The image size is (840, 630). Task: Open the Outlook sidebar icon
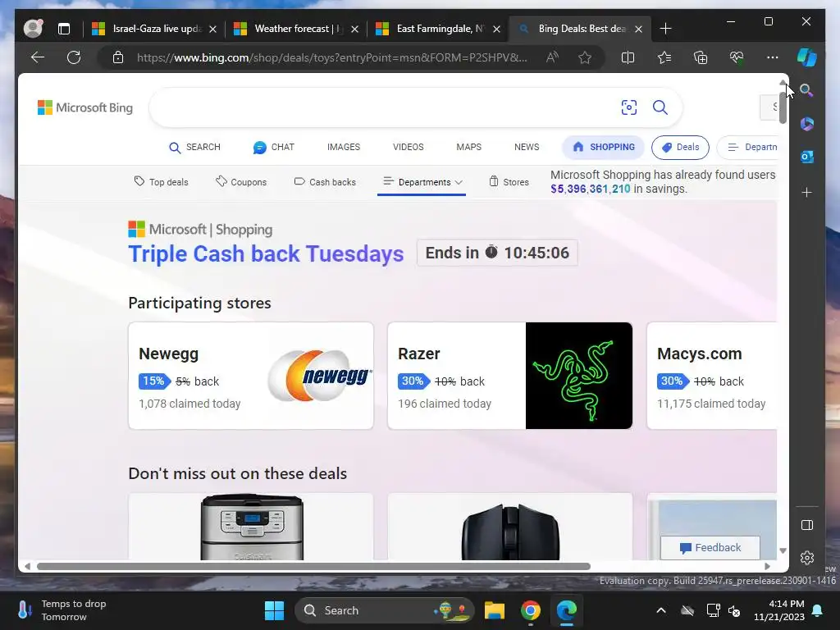click(807, 157)
